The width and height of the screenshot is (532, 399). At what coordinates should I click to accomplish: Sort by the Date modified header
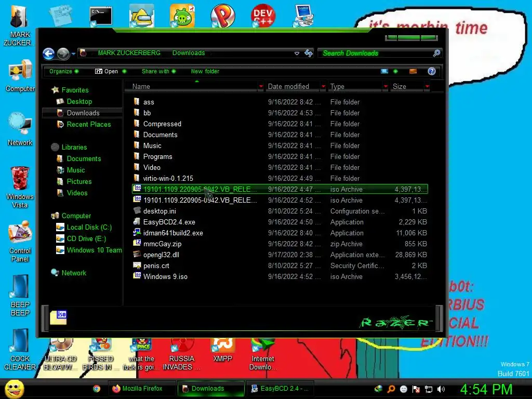tap(292, 87)
